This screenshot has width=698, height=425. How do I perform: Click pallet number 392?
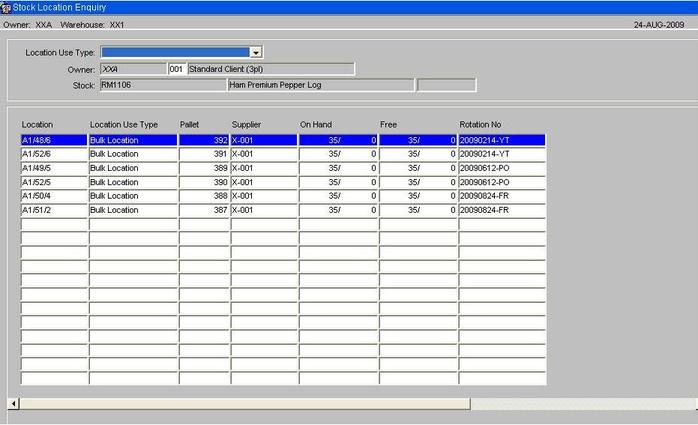tap(204, 140)
